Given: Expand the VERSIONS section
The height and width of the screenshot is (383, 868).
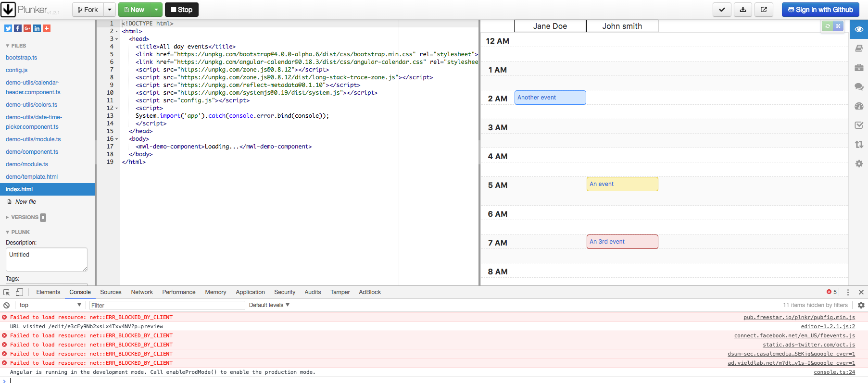Looking at the screenshot, I should pyautogui.click(x=22, y=217).
